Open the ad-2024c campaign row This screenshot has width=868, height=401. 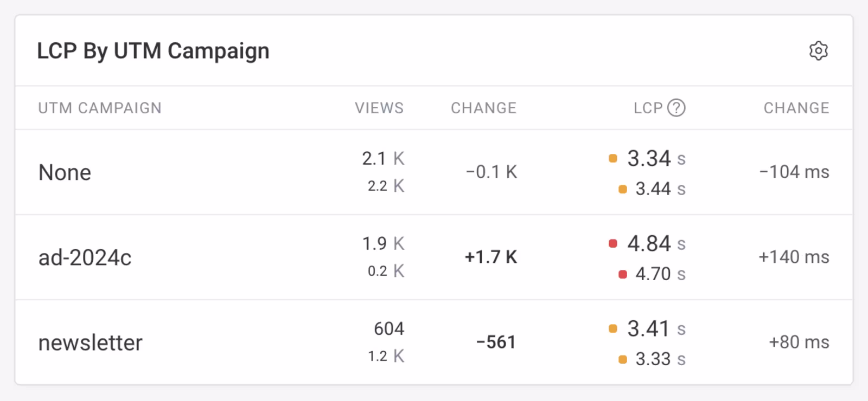pos(85,257)
